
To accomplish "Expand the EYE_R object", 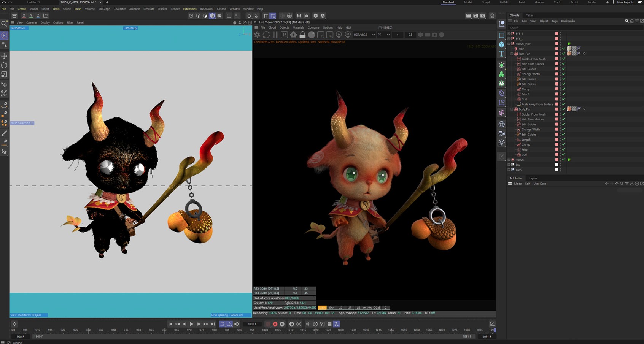I will click(x=509, y=33).
